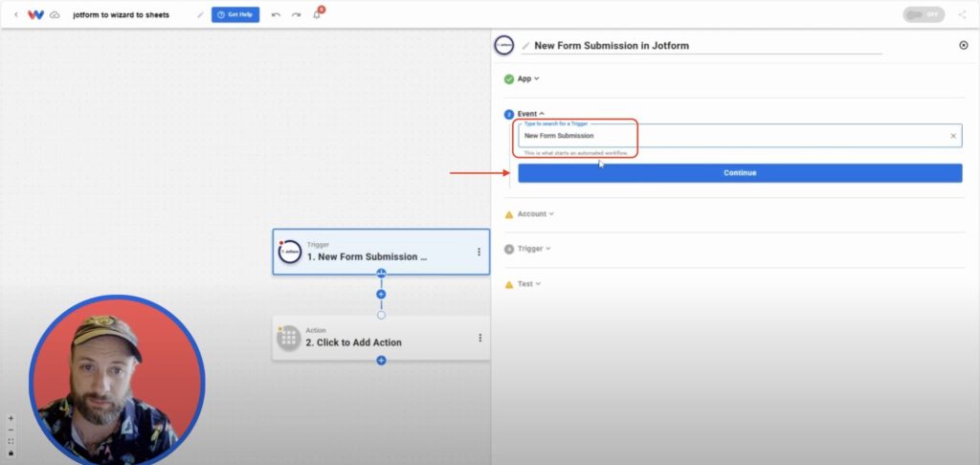Image resolution: width=980 pixels, height=465 pixels.
Task: Collapse the Event section
Action: [530, 114]
